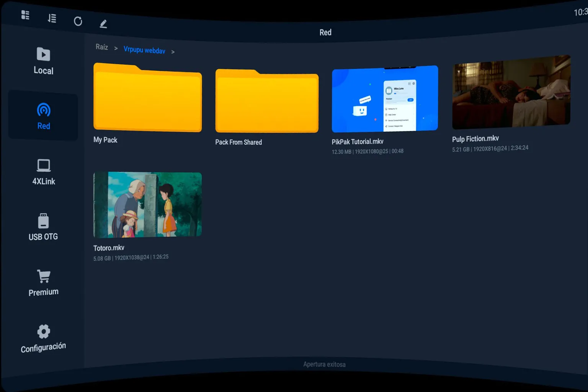The width and height of the screenshot is (588, 392).
Task: Click the USB OTG drive icon
Action: 43,221
